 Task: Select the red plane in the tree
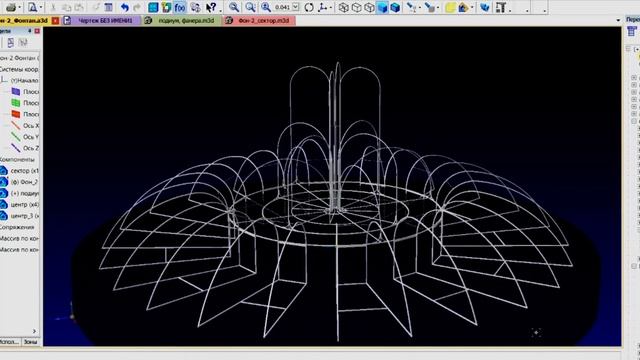24,114
